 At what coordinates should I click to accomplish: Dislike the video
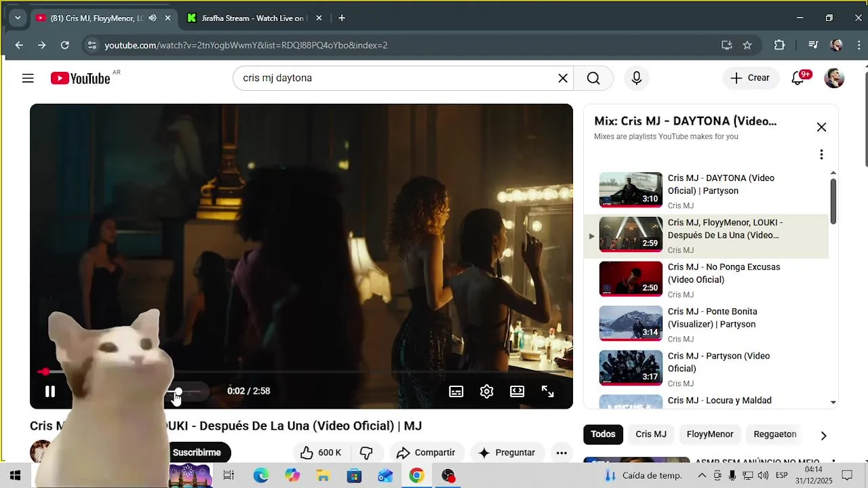tap(366, 453)
